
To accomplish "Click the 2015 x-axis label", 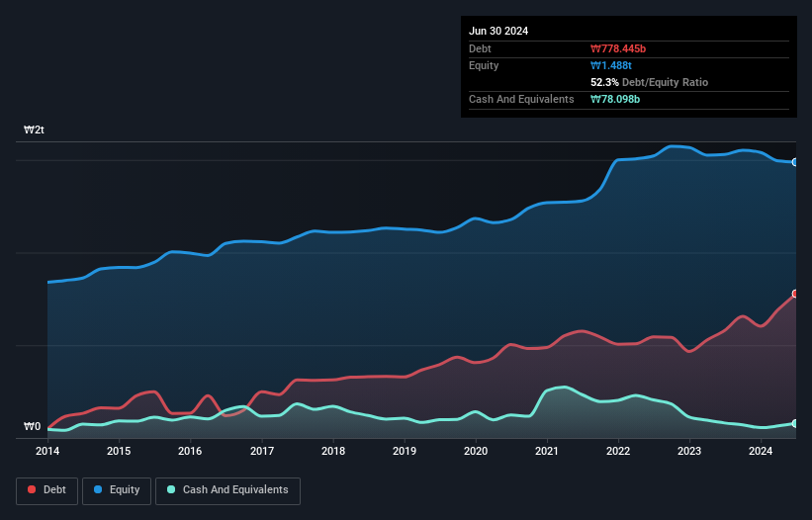I will click(x=119, y=451).
